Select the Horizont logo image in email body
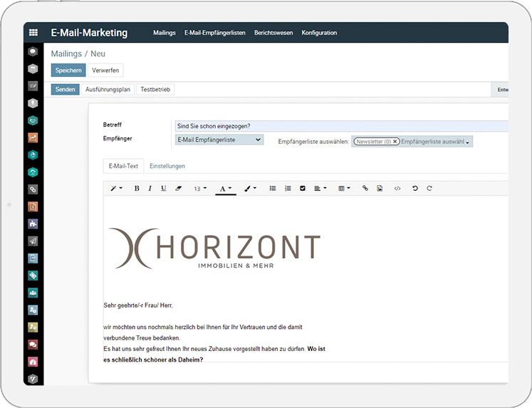Viewport: 532px width, 408px height. (x=214, y=249)
